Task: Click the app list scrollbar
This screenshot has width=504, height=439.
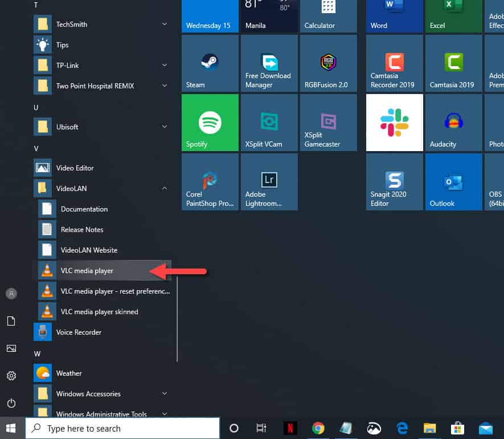Action: click(x=177, y=319)
